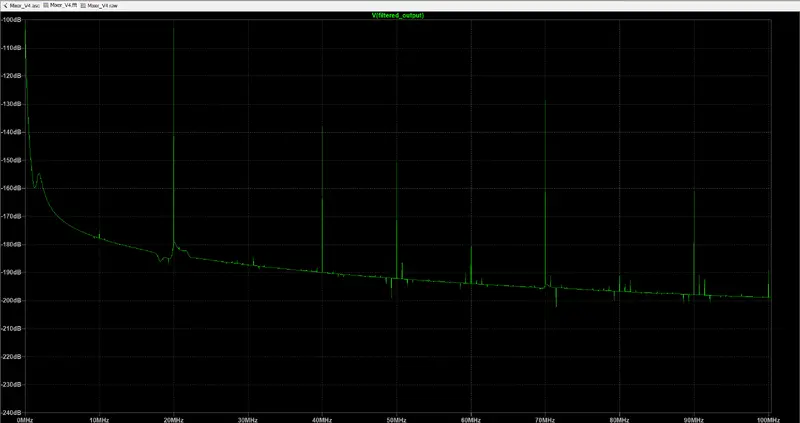The height and width of the screenshot is (423, 800).
Task: Switch to the Mixer_V4.fft tab
Action: pos(60,5)
